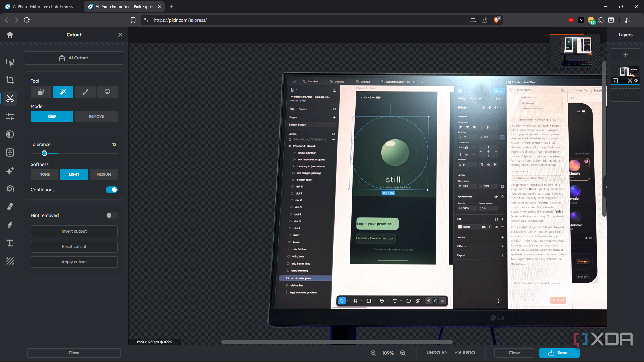Click UNDO in the bottom bar
The image size is (644, 362).
point(437,353)
